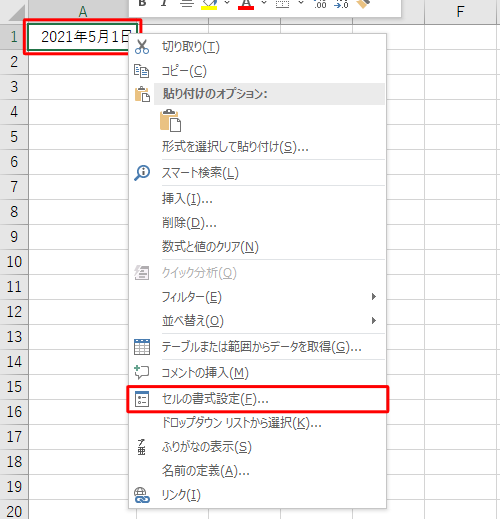Screen dimensions: 500x519
Task: Open the font color dropdown arrow
Action: click(x=264, y=3)
